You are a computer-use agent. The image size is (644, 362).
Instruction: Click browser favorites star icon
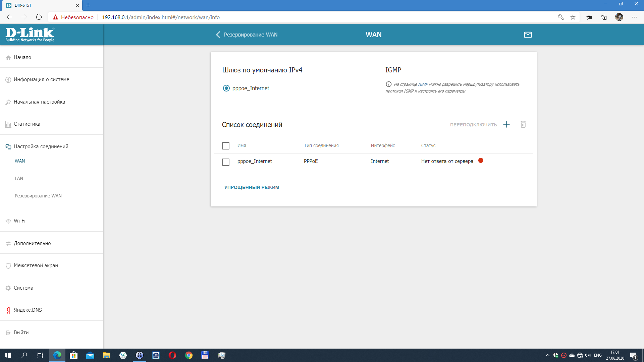pyautogui.click(x=573, y=17)
